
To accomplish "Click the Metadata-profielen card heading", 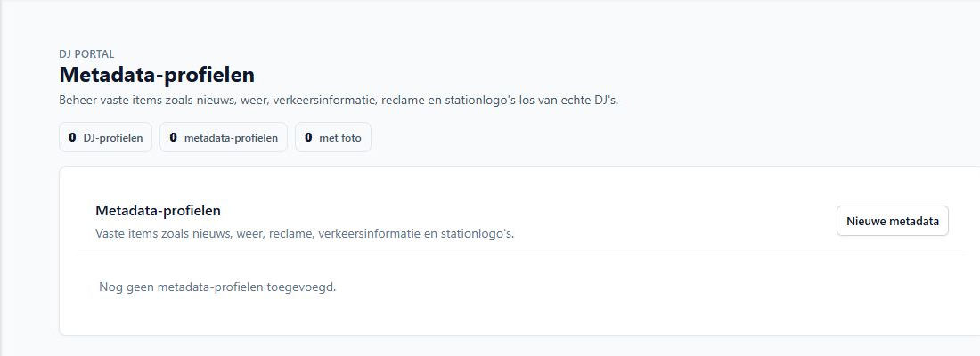I will coord(158,210).
